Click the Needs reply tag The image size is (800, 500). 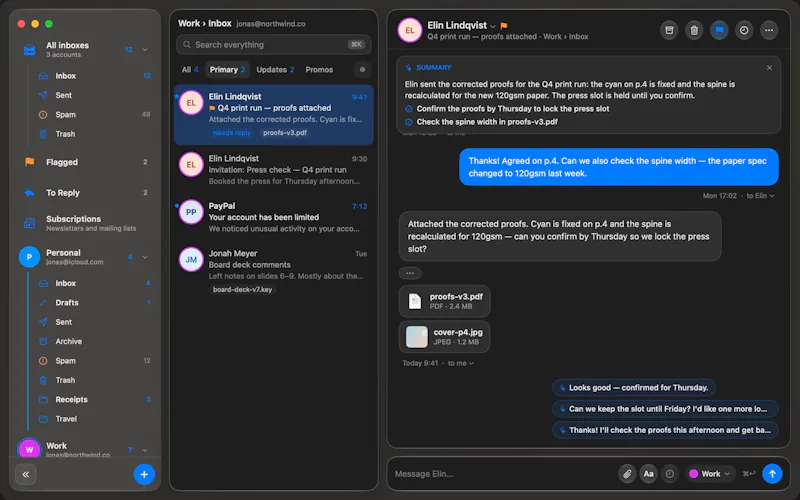232,133
